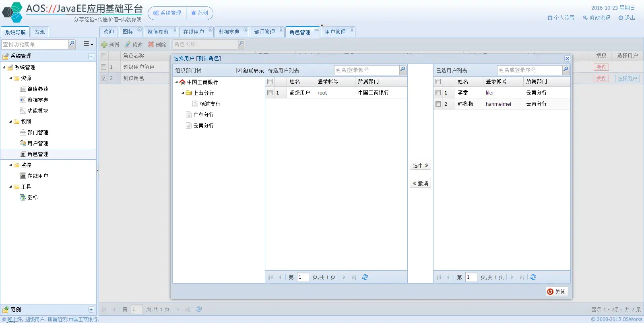The image size is (644, 323).
Task: Check the 韩梅梅 row checkbox
Action: [438, 104]
